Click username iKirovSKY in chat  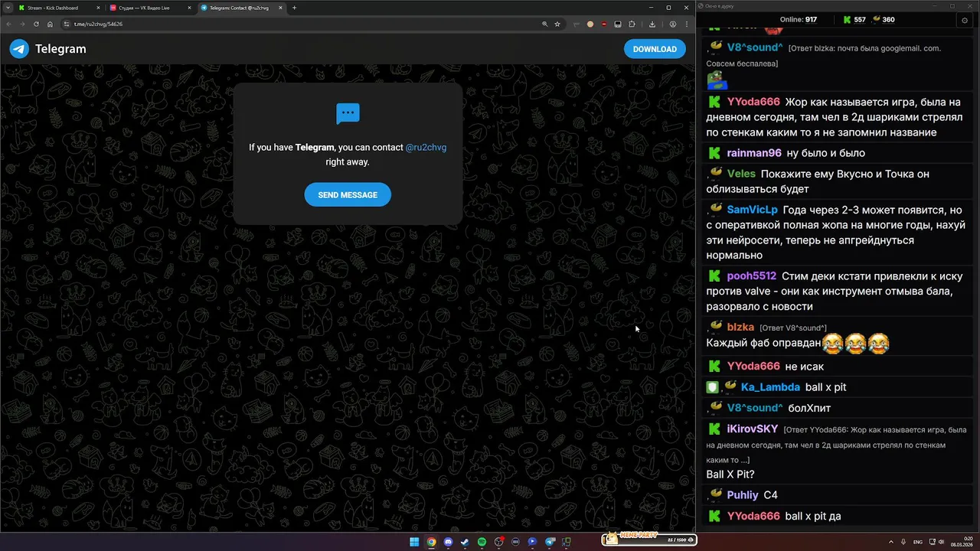[x=753, y=429]
